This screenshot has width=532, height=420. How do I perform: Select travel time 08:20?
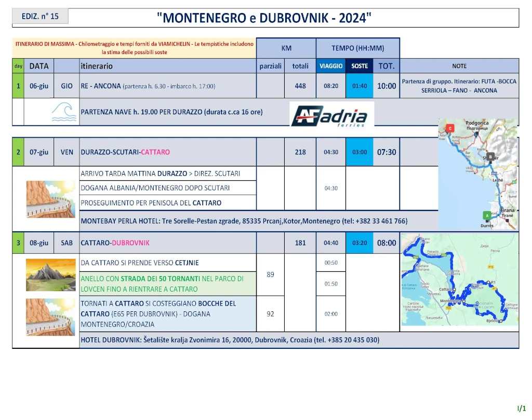point(331,86)
